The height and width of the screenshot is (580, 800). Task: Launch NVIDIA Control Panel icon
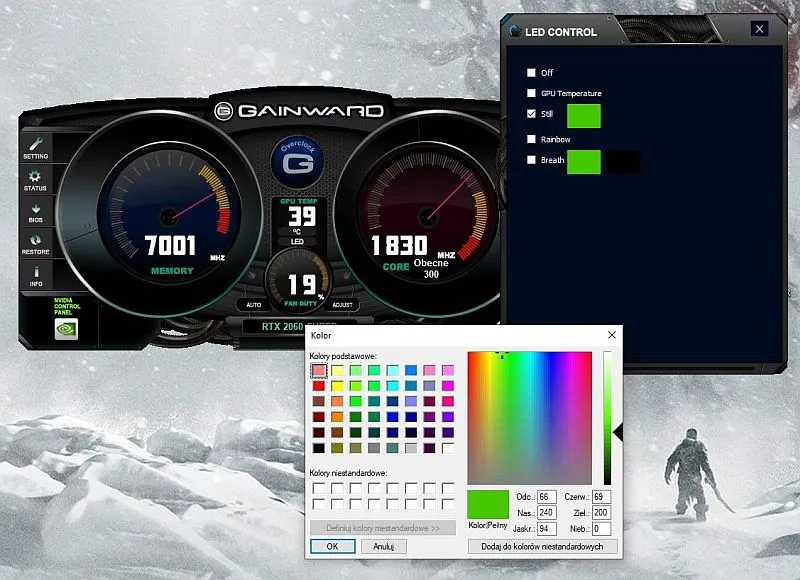click(x=65, y=328)
